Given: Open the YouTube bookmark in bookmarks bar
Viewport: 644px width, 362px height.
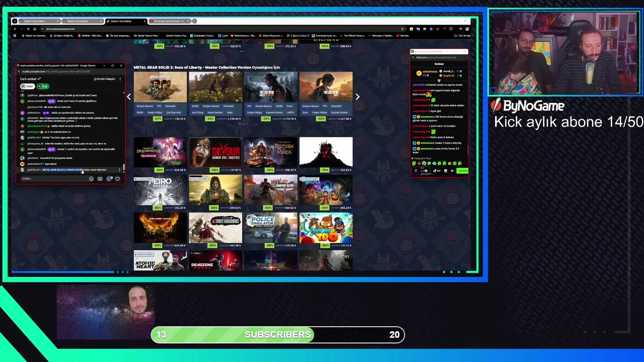Looking at the screenshot, I should click(x=401, y=36).
